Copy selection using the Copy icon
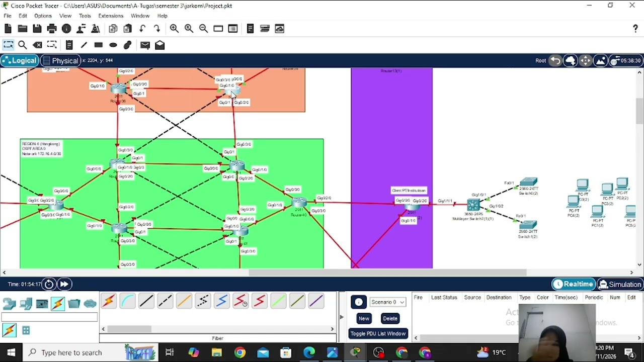The height and width of the screenshot is (362, 644). [x=113, y=29]
